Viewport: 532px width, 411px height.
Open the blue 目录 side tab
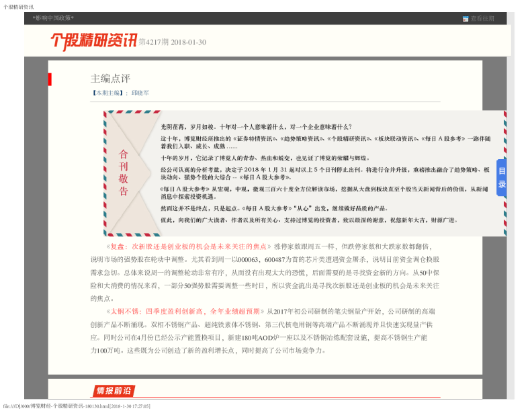(501, 178)
